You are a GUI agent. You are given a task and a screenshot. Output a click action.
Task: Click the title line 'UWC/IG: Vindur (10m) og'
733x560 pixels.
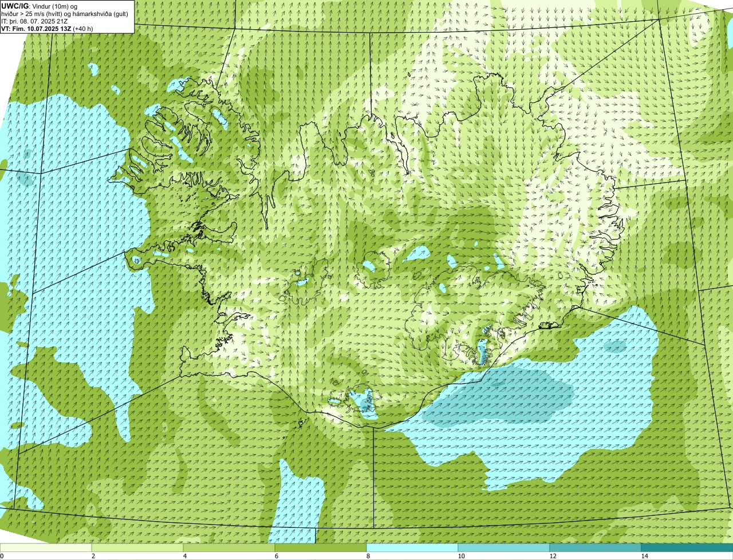click(x=39, y=6)
